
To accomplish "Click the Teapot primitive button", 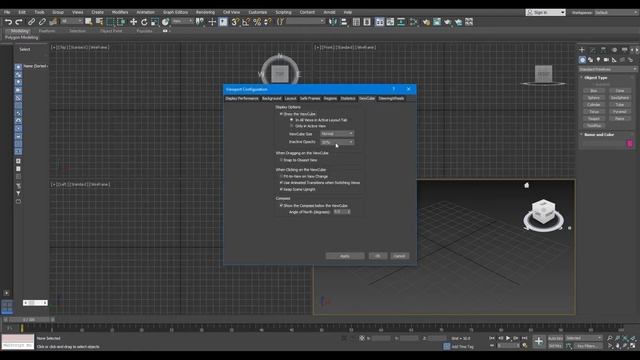I will coord(594,118).
